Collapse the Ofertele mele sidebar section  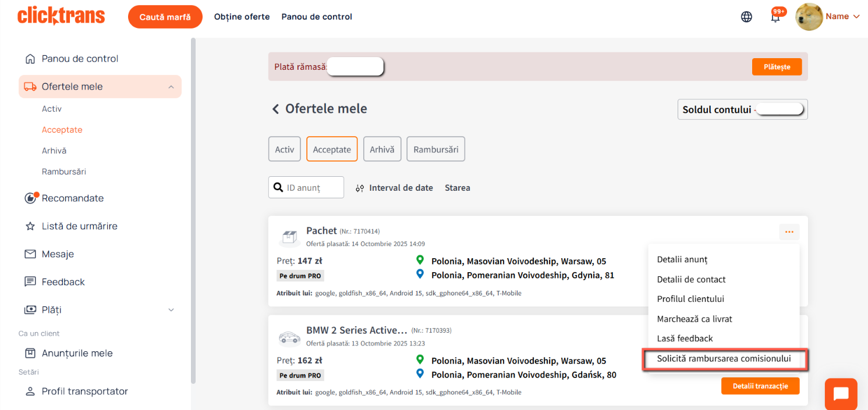(171, 87)
